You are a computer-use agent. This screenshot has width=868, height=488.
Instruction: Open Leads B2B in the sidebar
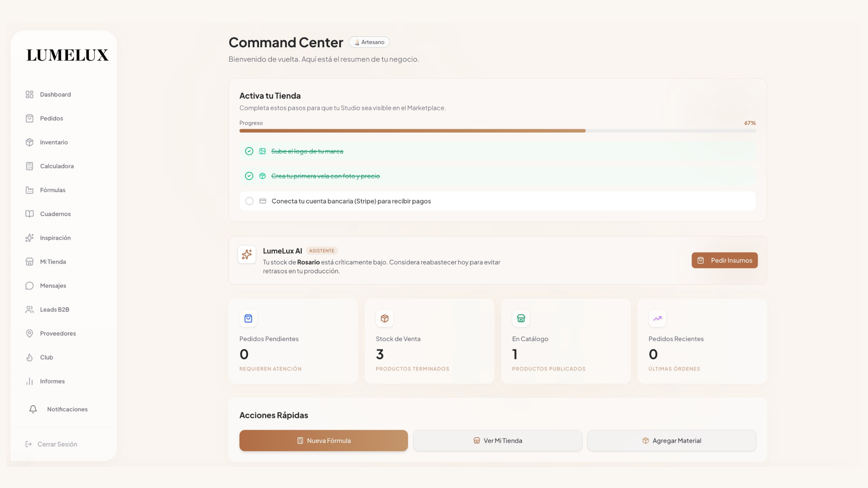point(54,309)
